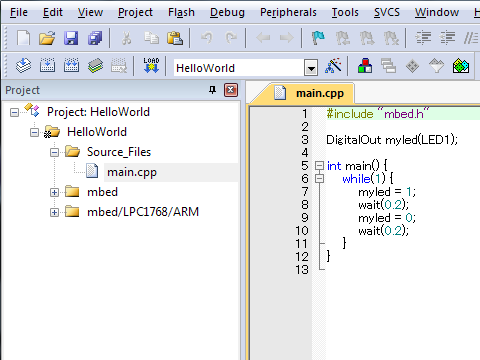Place cursor on DigitalOut myled(LED1); line
480x360 pixels.
[392, 140]
